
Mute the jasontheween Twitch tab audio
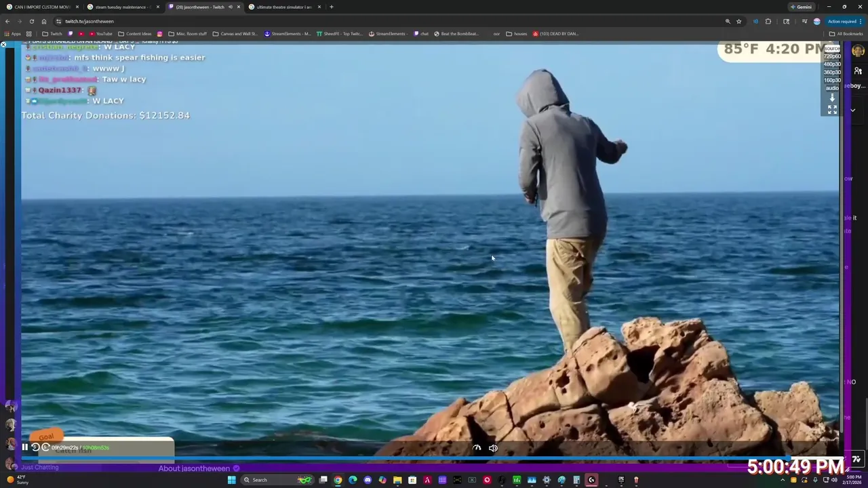[x=231, y=7]
